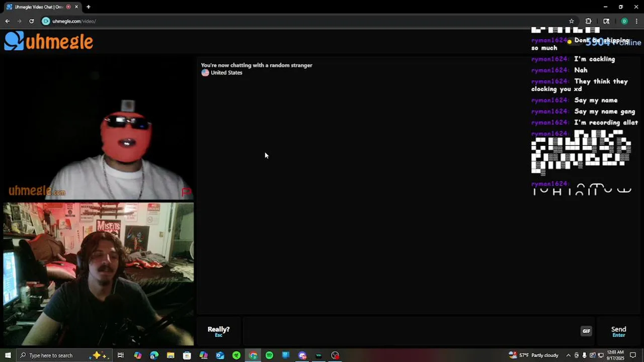
Task: Open Chrome's three-dot menu
Action: point(636,21)
